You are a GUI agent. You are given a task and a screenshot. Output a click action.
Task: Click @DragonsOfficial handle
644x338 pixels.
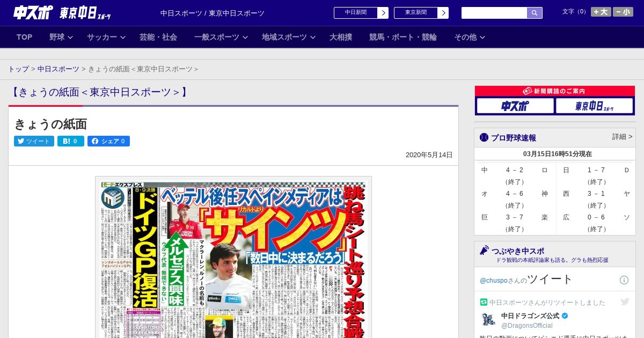[x=527, y=326]
